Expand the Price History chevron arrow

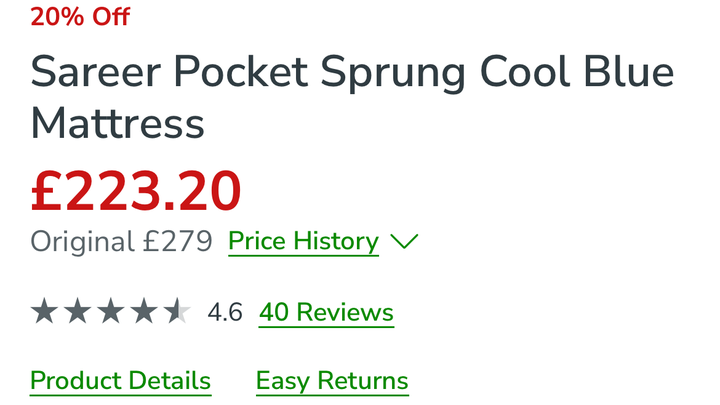(x=403, y=241)
